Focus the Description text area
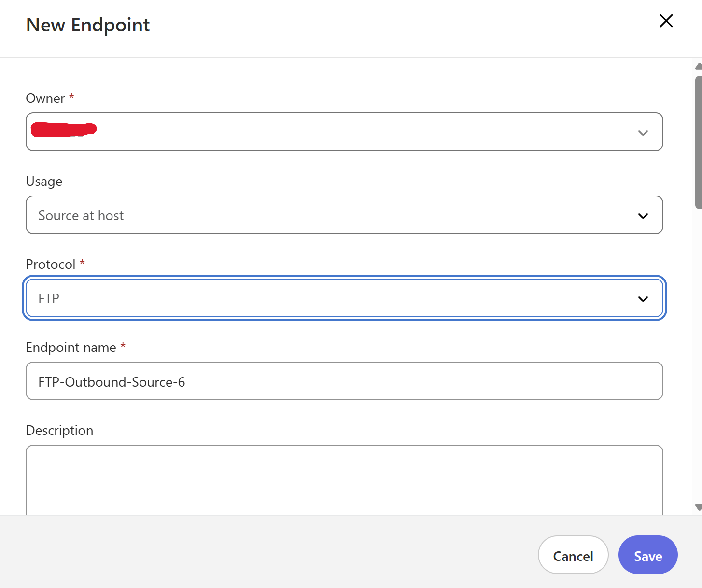702x588 pixels. click(344, 480)
